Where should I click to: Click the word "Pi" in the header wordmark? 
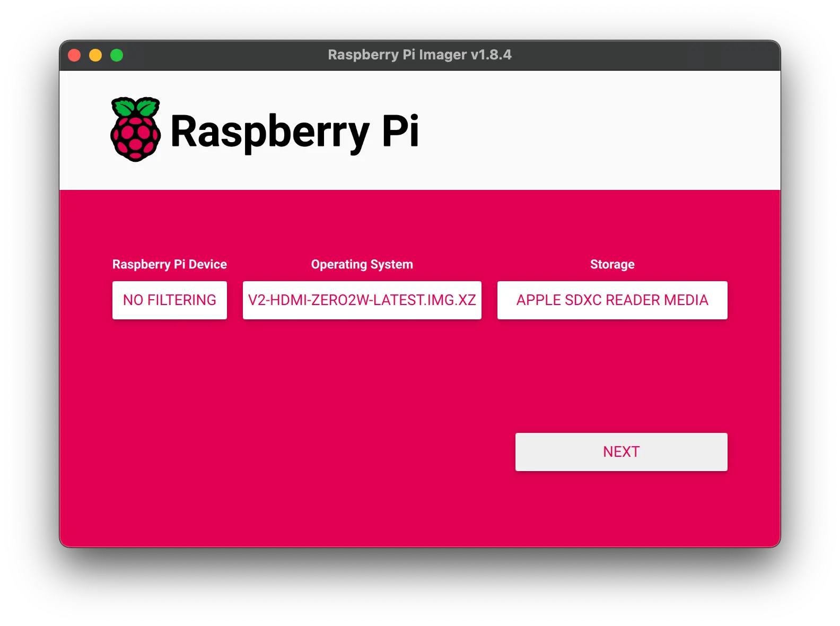400,131
